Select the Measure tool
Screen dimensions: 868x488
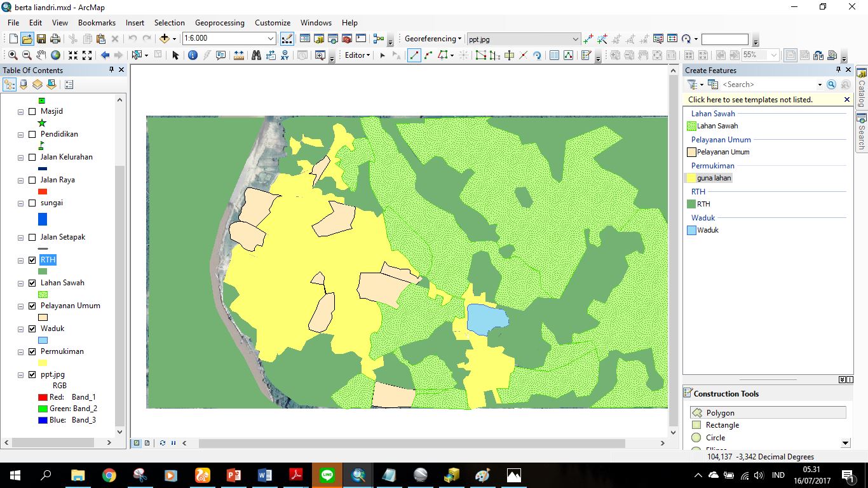tap(239, 55)
